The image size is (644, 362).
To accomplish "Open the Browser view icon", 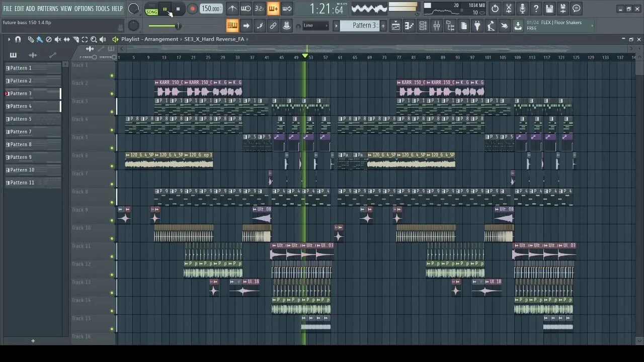I will tap(450, 26).
